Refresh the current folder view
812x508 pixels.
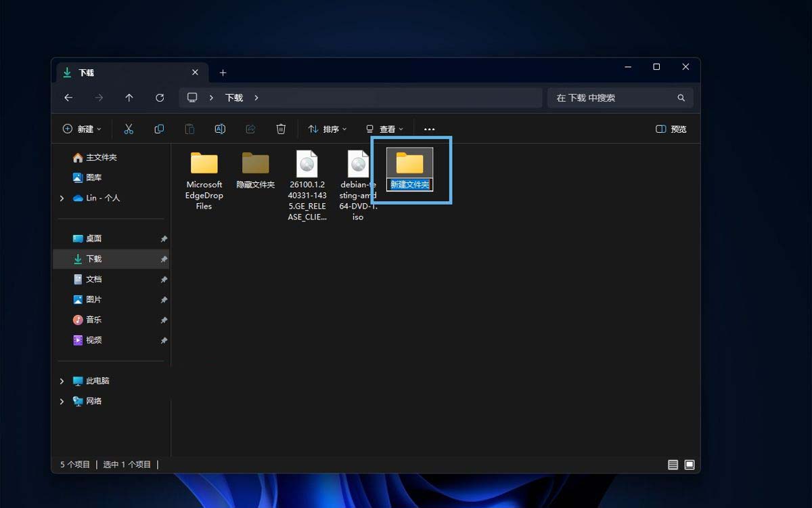point(160,98)
